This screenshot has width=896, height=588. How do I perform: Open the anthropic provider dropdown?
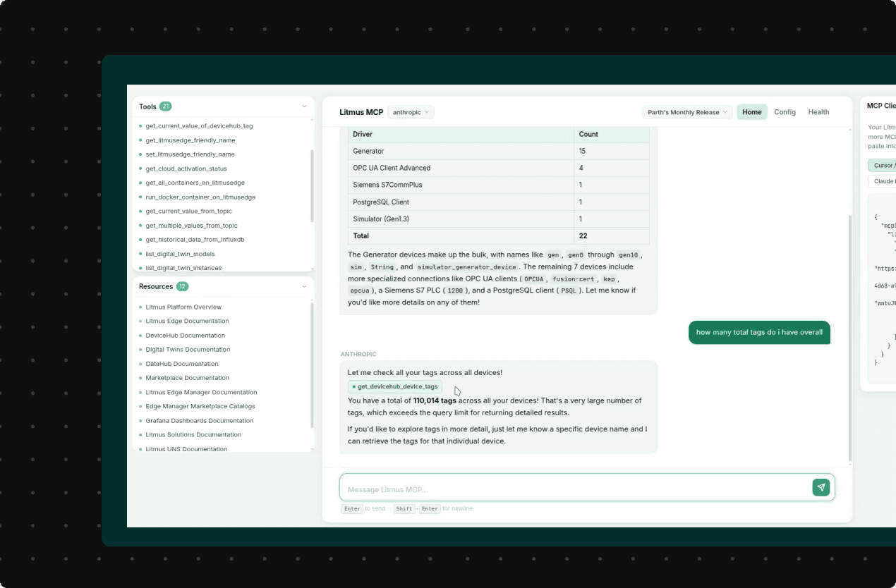pos(411,112)
